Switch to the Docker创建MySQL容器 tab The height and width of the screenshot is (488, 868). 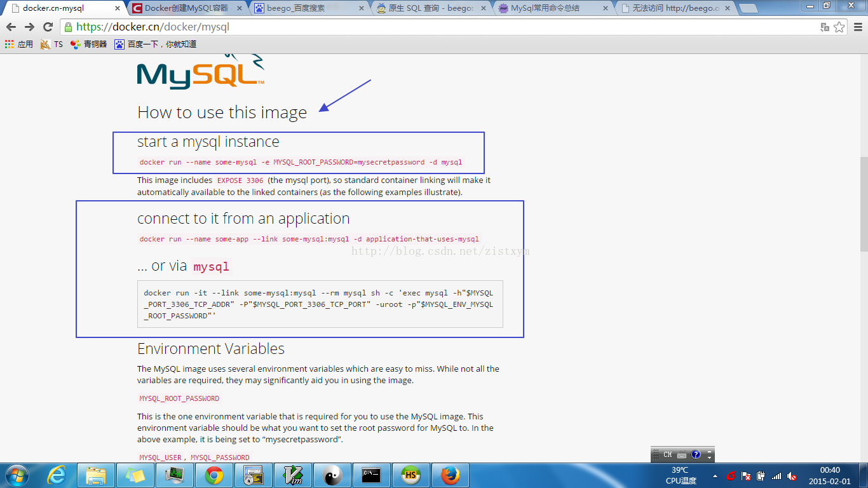(187, 8)
